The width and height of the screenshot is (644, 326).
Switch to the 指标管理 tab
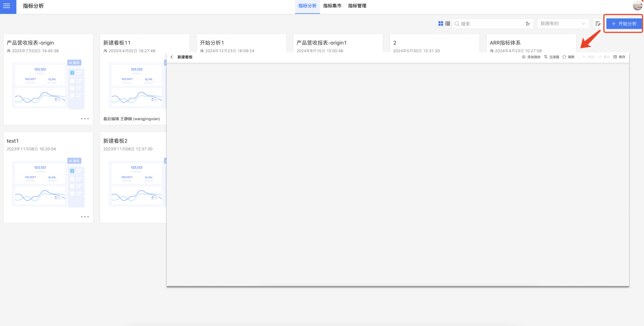[357, 6]
